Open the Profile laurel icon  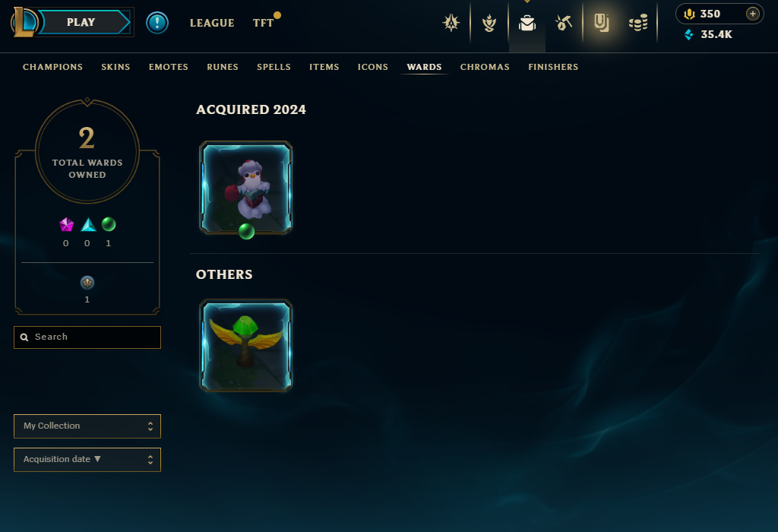point(489,23)
